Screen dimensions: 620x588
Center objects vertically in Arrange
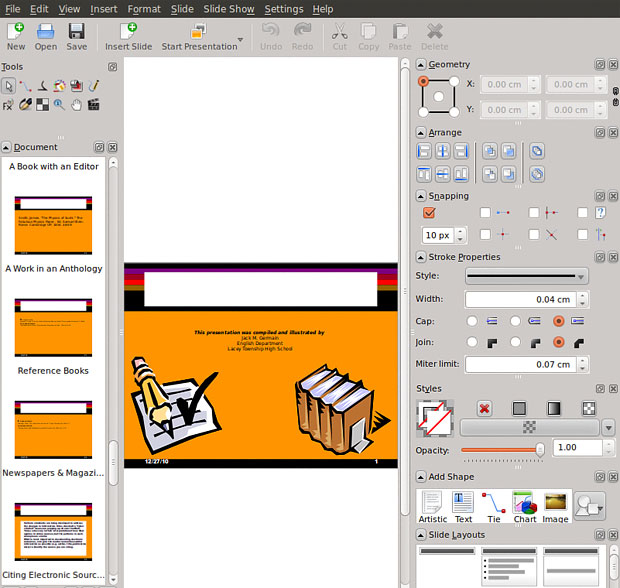(x=442, y=174)
